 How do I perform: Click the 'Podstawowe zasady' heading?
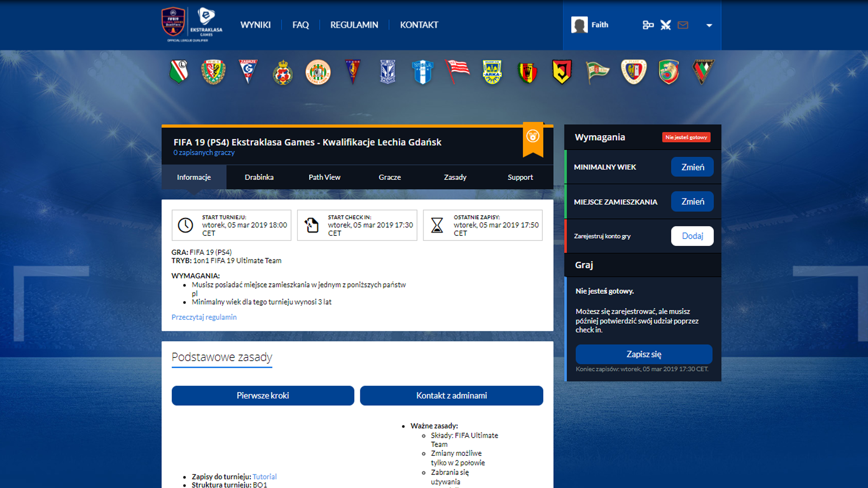pyautogui.click(x=222, y=357)
